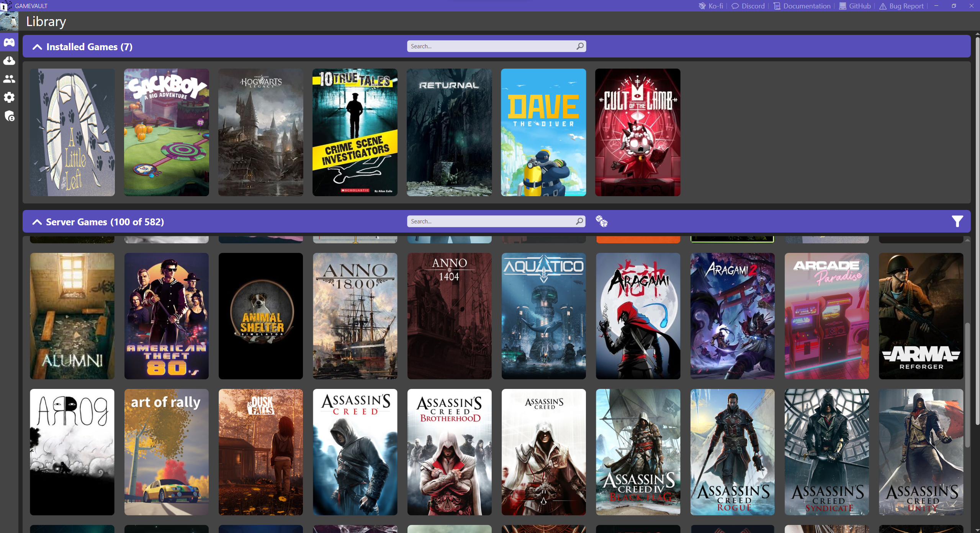The image size is (980, 533).
Task: Open the Admin shield sidebar icon
Action: pyautogui.click(x=9, y=116)
